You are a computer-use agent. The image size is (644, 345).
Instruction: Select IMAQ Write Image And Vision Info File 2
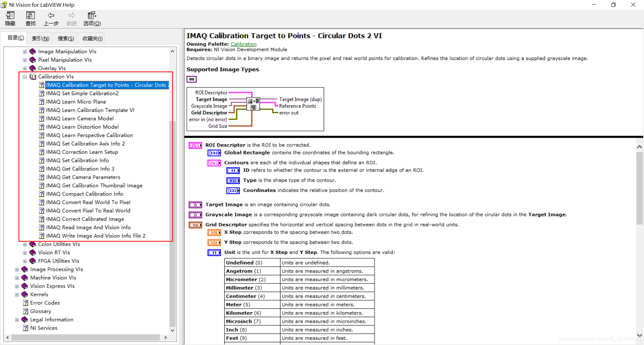(x=96, y=235)
